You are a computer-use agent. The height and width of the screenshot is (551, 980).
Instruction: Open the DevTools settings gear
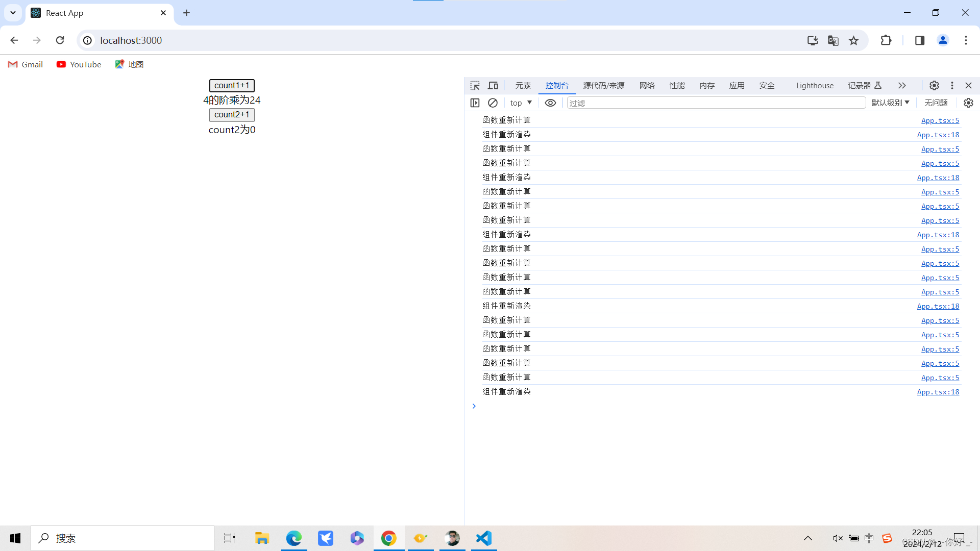(x=934, y=85)
